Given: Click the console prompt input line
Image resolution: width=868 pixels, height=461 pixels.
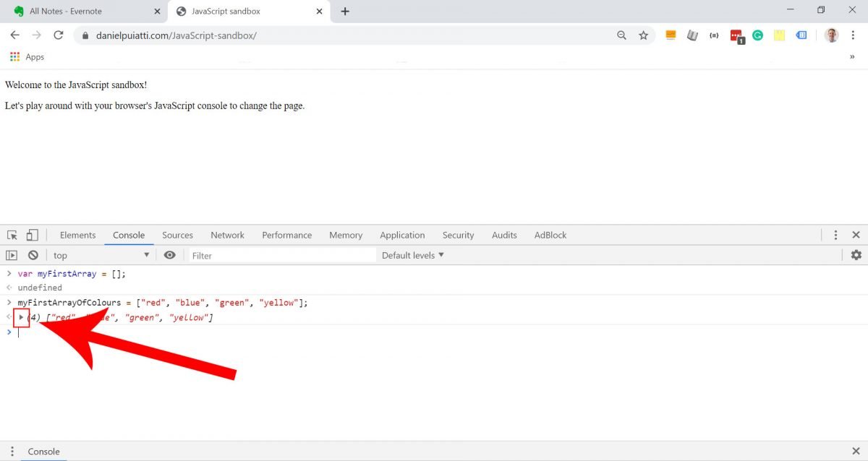Looking at the screenshot, I should tap(434, 332).
